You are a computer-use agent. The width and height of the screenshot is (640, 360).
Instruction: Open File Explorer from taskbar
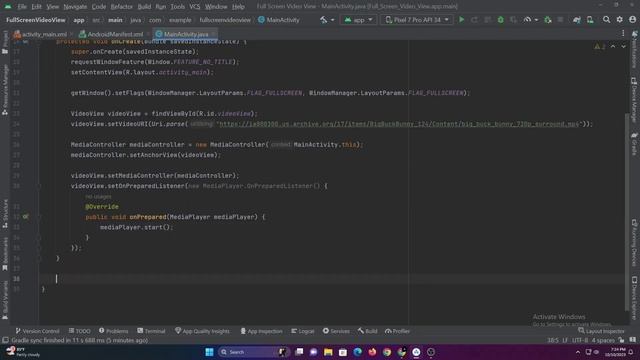tap(328, 352)
